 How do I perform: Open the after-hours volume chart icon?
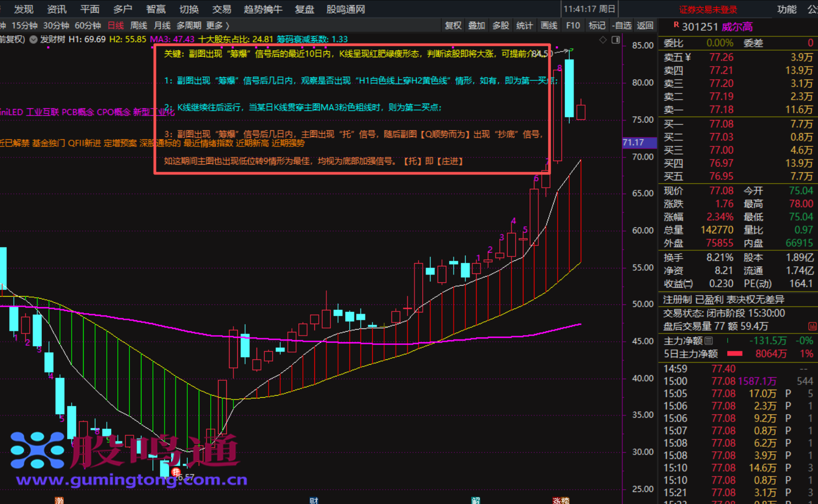click(812, 326)
